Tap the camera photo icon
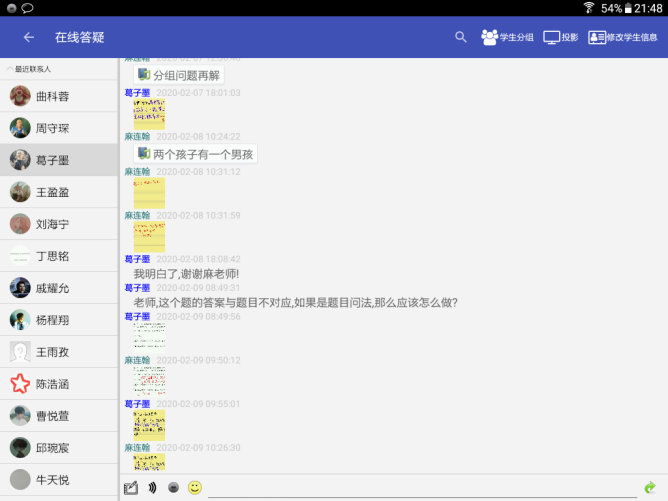Viewport: 668px width, 501px height. (x=173, y=487)
